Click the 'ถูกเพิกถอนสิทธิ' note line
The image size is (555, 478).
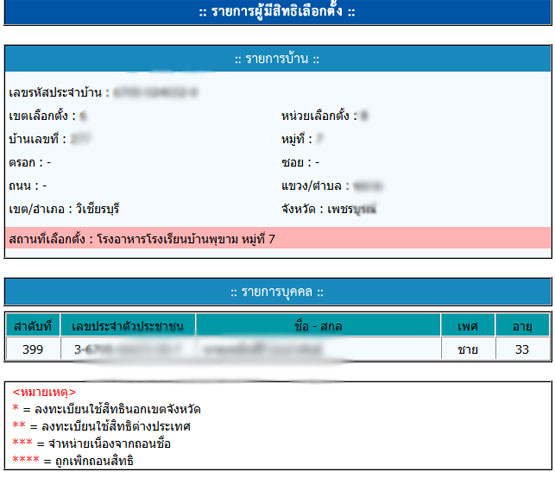(x=73, y=461)
